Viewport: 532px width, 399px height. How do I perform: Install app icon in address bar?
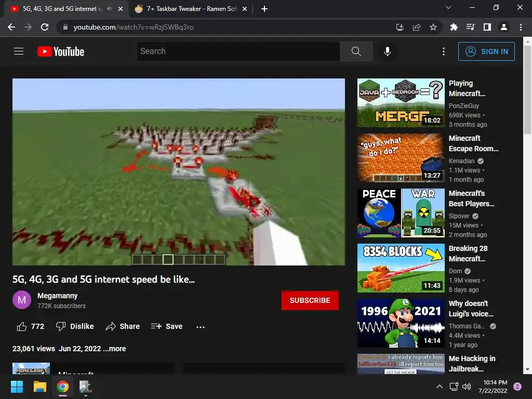click(x=400, y=27)
